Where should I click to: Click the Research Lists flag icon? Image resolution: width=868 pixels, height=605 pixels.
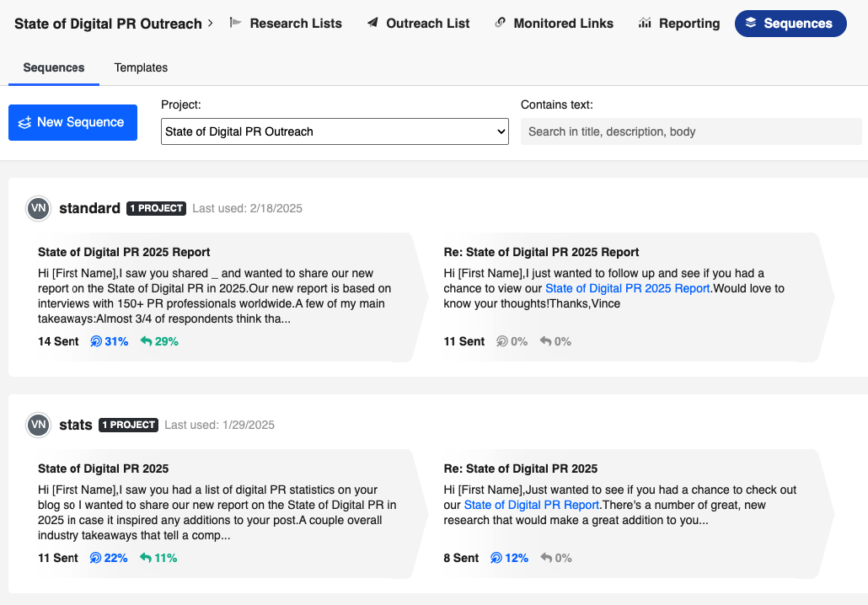pyautogui.click(x=235, y=24)
